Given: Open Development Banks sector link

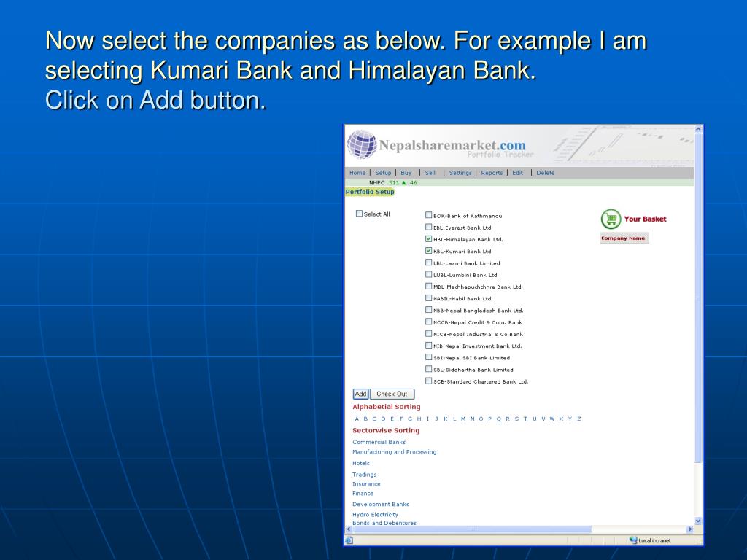Looking at the screenshot, I should click(380, 505).
